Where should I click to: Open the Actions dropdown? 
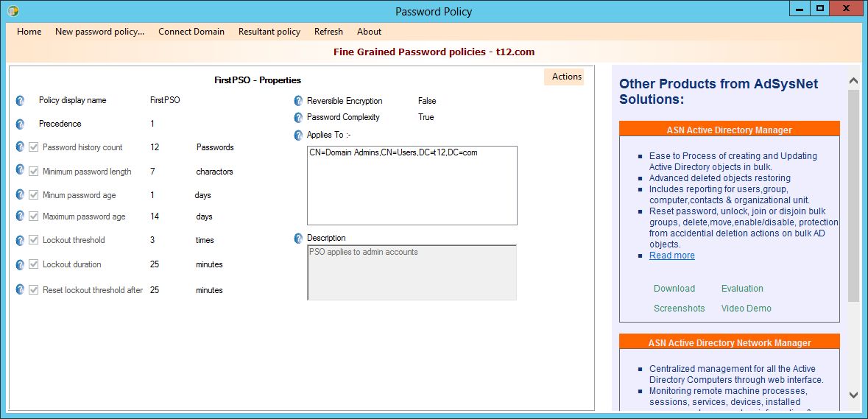[x=566, y=77]
